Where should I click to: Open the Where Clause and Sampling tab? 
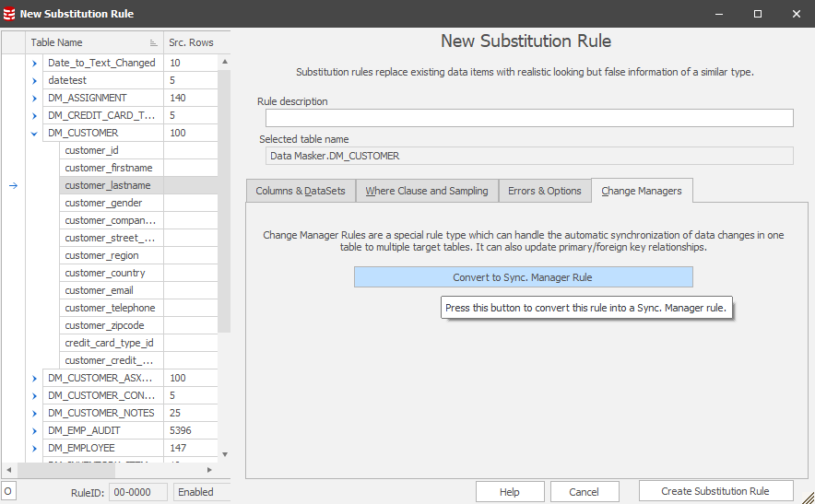tap(426, 191)
